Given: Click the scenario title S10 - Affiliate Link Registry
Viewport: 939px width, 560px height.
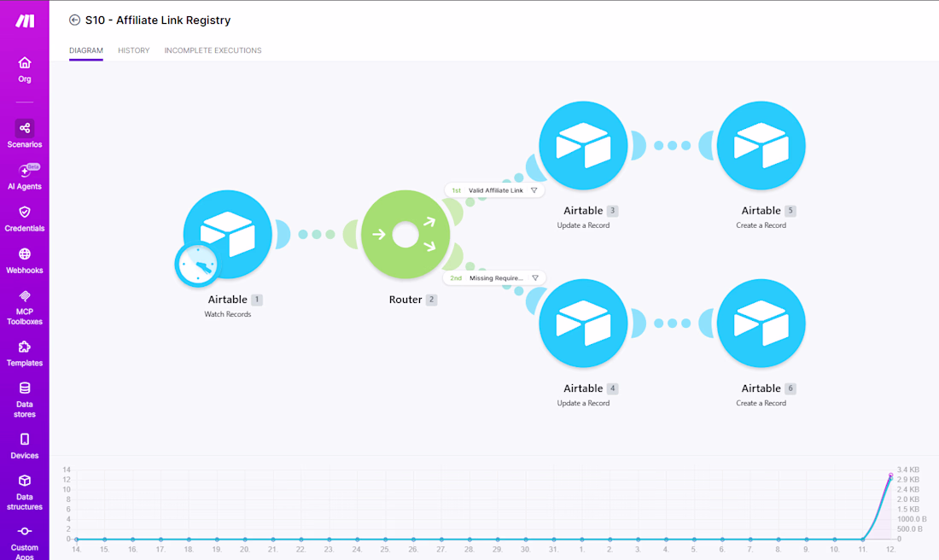Looking at the screenshot, I should [158, 20].
